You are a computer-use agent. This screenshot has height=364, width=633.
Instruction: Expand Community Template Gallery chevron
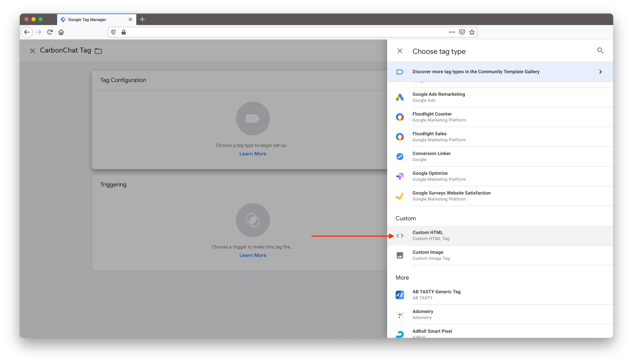(x=600, y=72)
